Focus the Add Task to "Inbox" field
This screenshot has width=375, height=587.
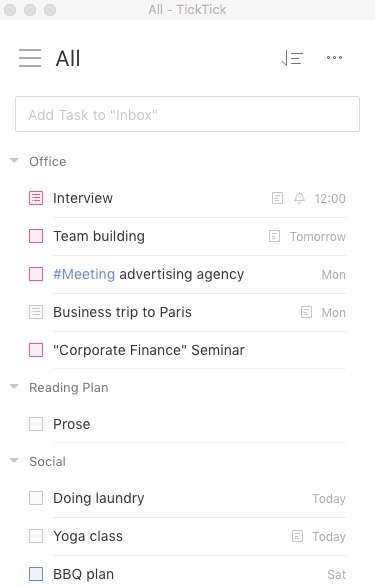(188, 114)
